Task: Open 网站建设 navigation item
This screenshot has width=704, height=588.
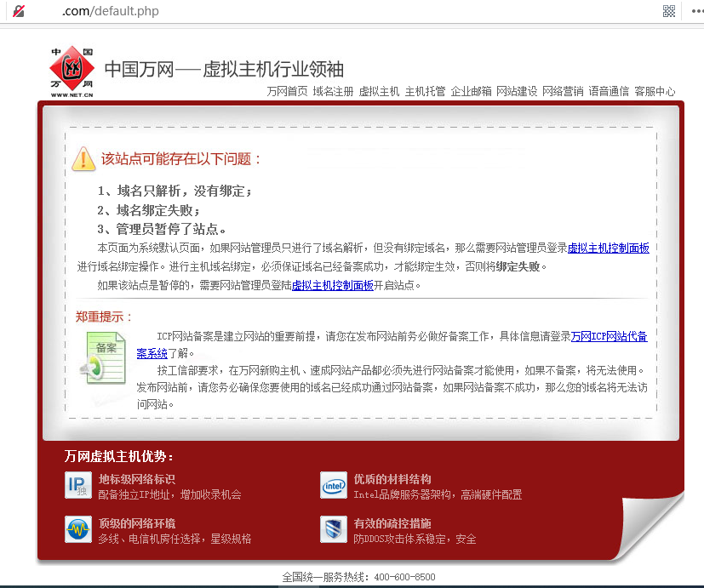Action: (517, 92)
